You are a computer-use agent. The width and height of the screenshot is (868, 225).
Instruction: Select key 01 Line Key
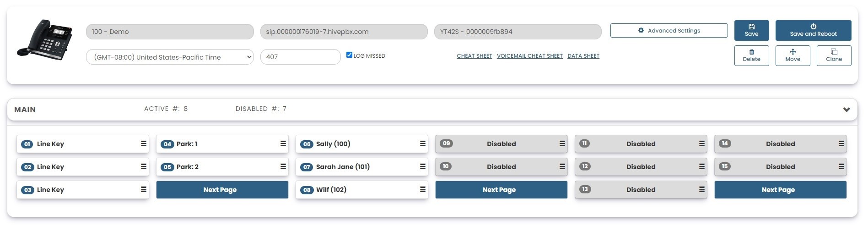pyautogui.click(x=83, y=144)
